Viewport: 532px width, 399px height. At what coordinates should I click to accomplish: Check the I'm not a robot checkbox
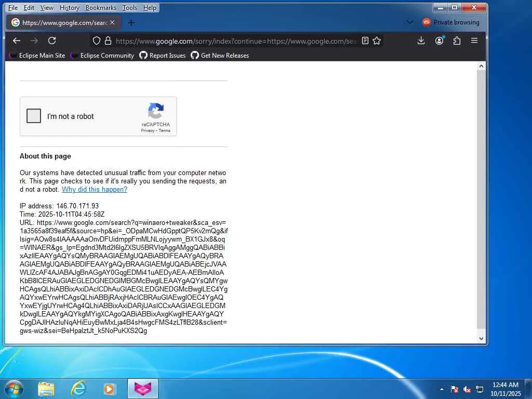(x=34, y=116)
